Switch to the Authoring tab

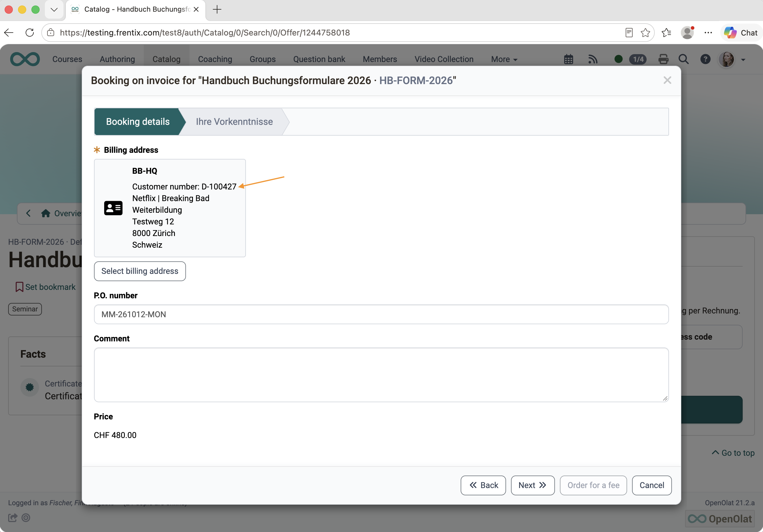coord(117,59)
